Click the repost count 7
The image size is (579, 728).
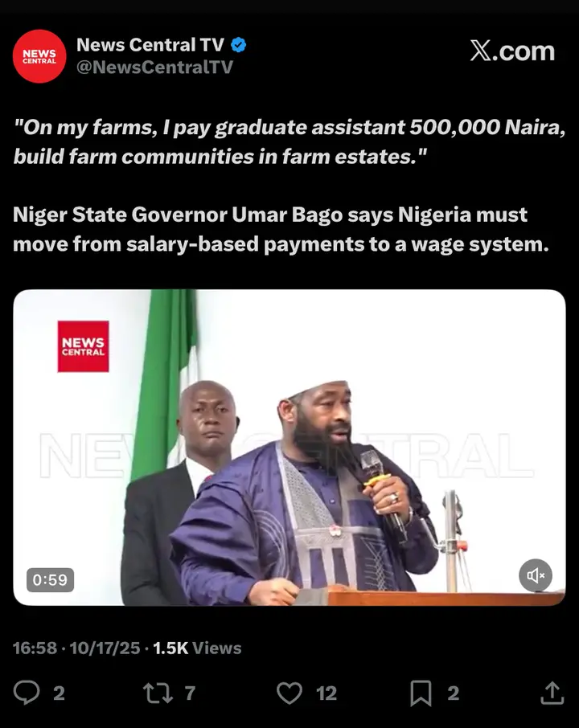click(190, 693)
